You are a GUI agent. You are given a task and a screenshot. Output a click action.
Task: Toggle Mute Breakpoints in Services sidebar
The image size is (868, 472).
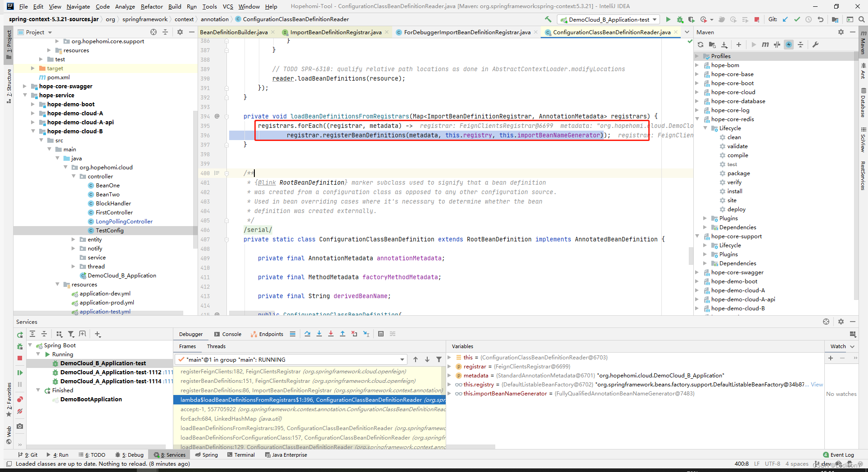(x=20, y=411)
